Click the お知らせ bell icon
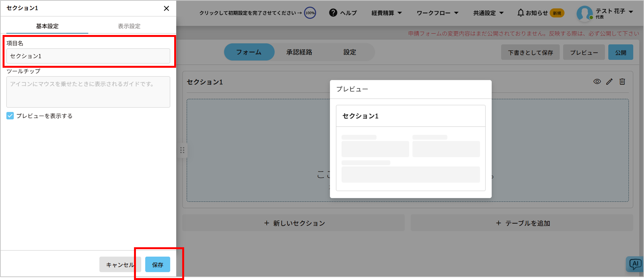 coord(520,13)
